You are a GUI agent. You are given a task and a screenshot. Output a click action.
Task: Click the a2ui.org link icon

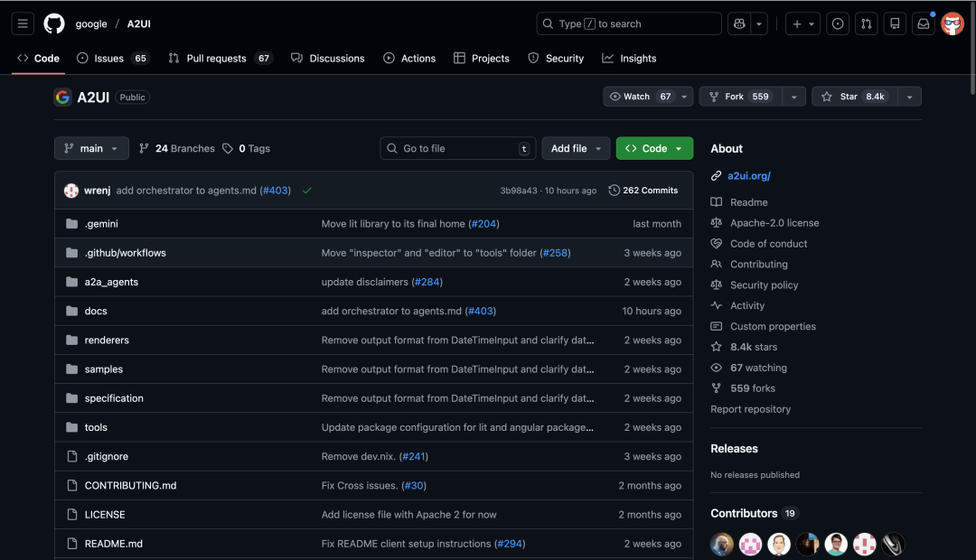(717, 176)
